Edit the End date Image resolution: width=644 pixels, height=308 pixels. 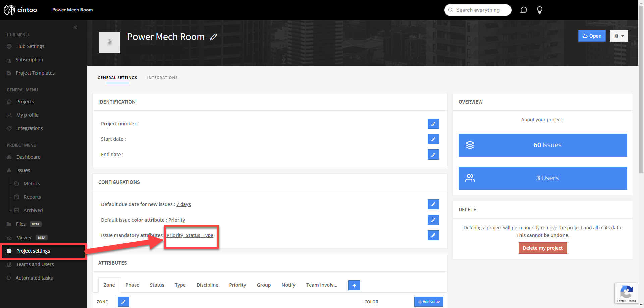point(433,155)
